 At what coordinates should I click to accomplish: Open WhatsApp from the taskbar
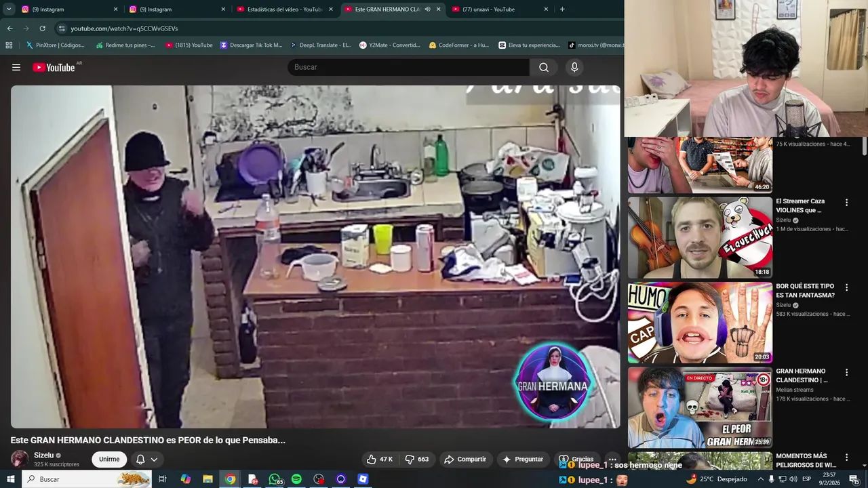coord(275,479)
